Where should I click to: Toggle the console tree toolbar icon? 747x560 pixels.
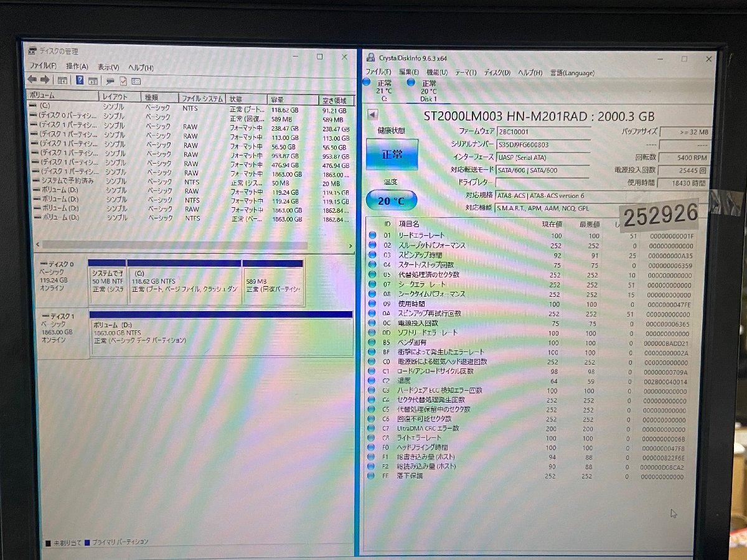[62, 80]
